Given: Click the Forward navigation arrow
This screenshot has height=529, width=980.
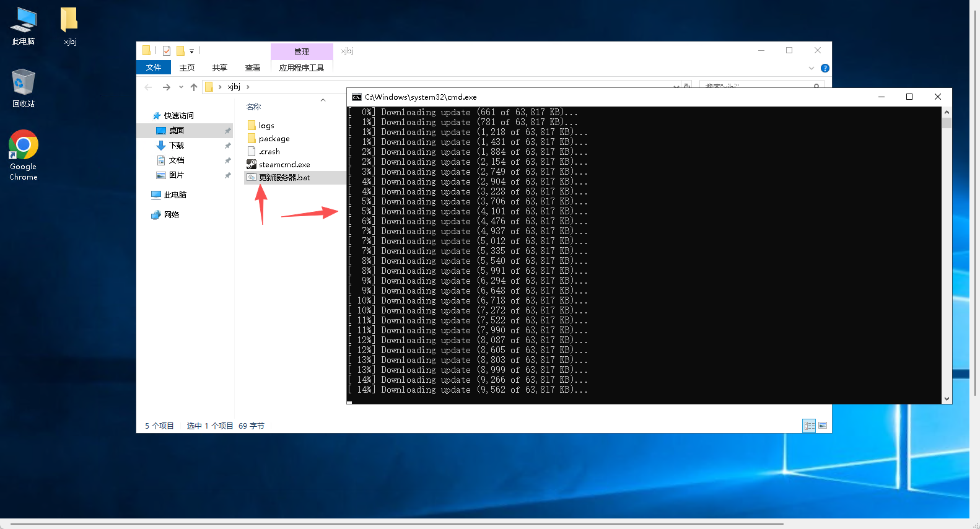Looking at the screenshot, I should [166, 87].
